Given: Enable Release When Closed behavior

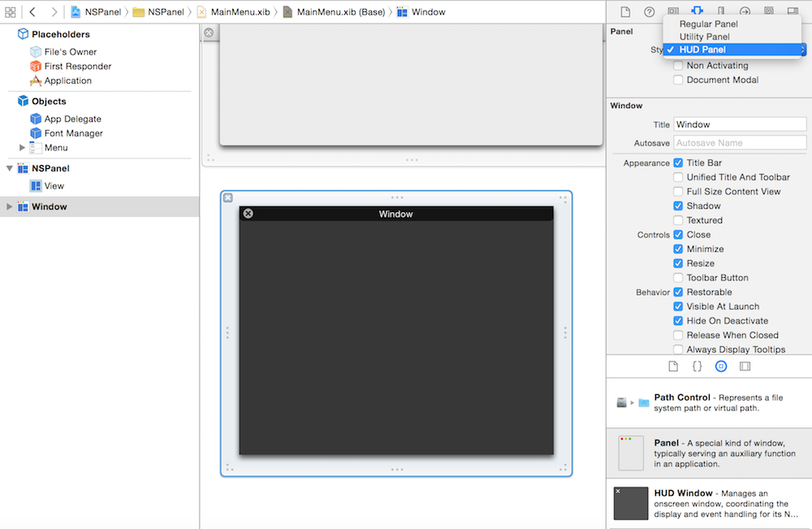Looking at the screenshot, I should [x=679, y=334].
